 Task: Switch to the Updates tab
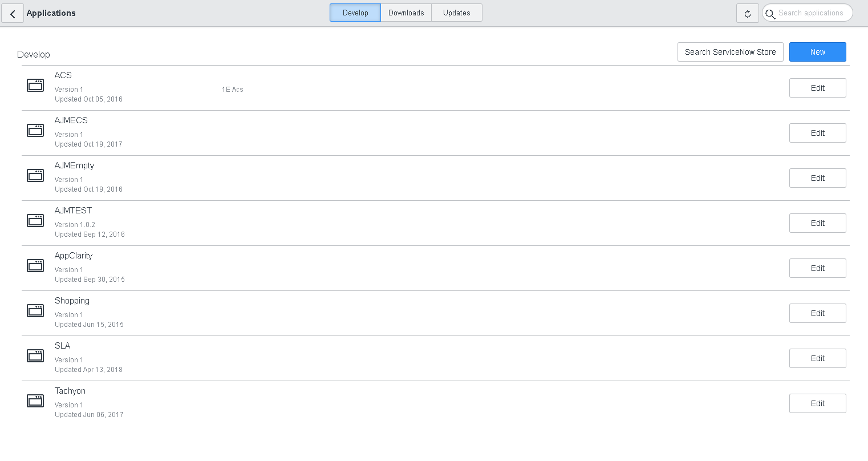tap(457, 13)
